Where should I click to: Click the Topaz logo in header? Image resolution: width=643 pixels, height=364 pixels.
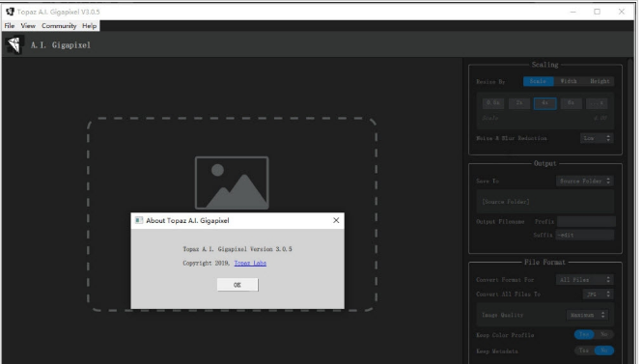[14, 44]
